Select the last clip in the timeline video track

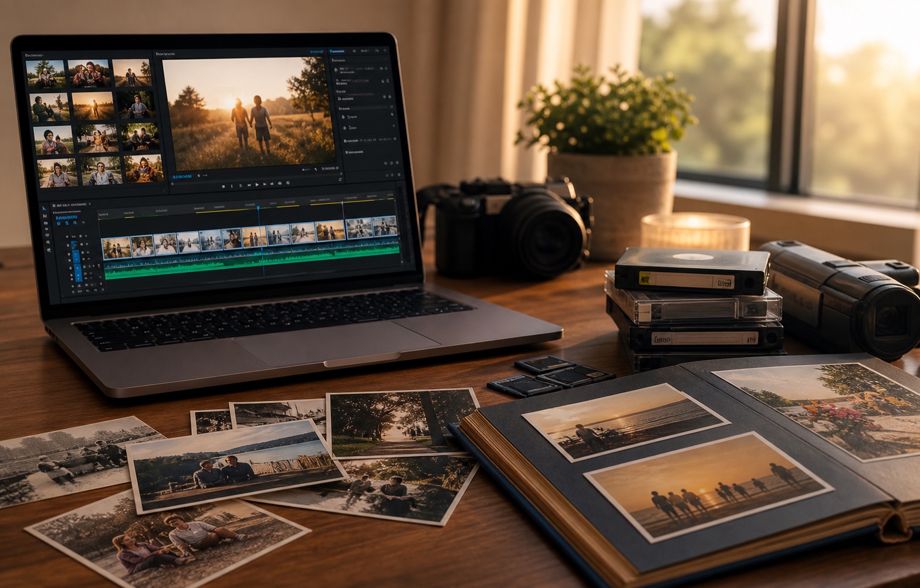pyautogui.click(x=385, y=226)
